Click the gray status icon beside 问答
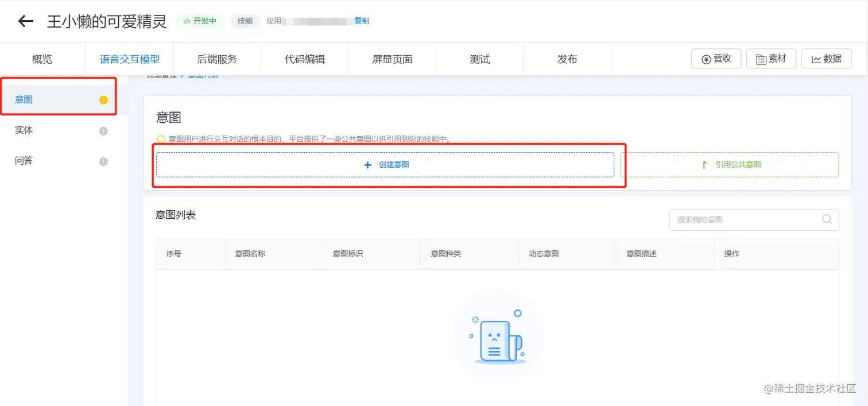This screenshot has width=868, height=406. pyautogui.click(x=103, y=161)
